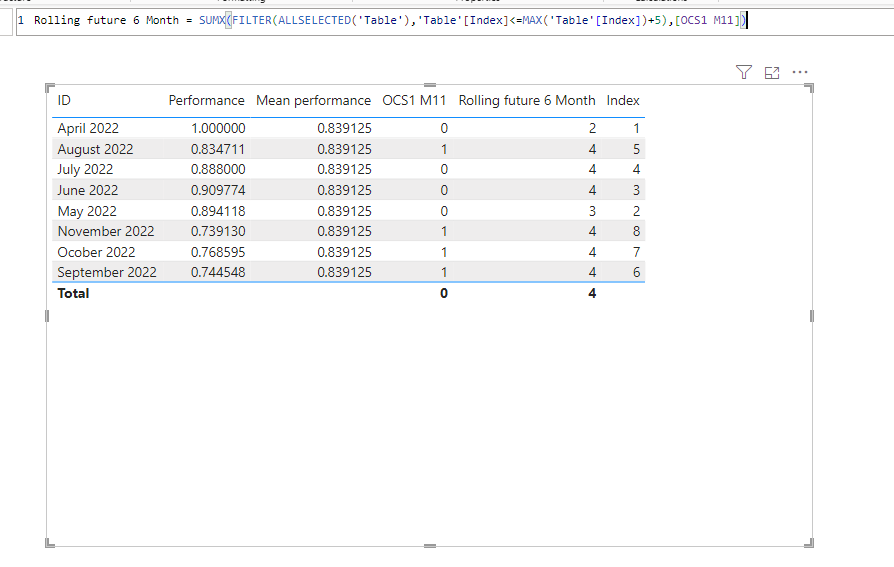This screenshot has height=567, width=894.
Task: Click Index value 8 in November row
Action: [636, 231]
